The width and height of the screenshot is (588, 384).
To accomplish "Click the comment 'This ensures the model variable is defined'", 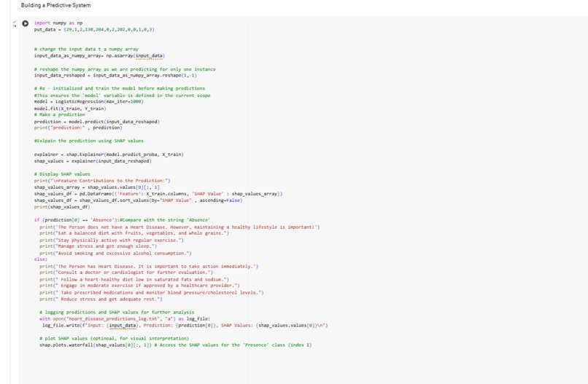I will (x=123, y=95).
